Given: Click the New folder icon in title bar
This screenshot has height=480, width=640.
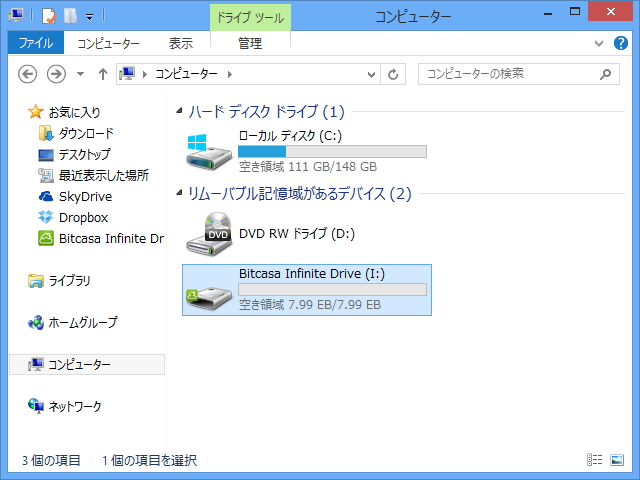Looking at the screenshot, I should click(70, 16).
